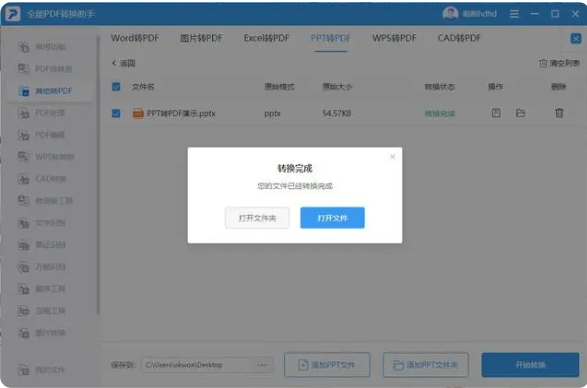
Task: Open the 压缩工具 sidebar section
Action: pyautogui.click(x=42, y=310)
